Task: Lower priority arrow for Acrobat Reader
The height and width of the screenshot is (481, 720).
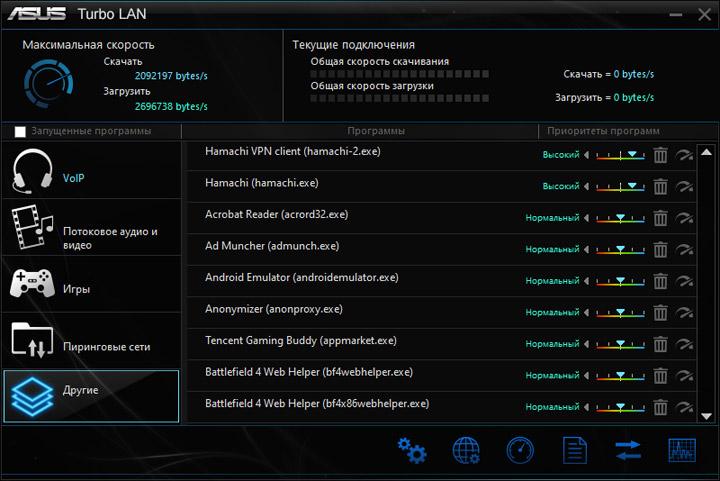Action: click(586, 218)
